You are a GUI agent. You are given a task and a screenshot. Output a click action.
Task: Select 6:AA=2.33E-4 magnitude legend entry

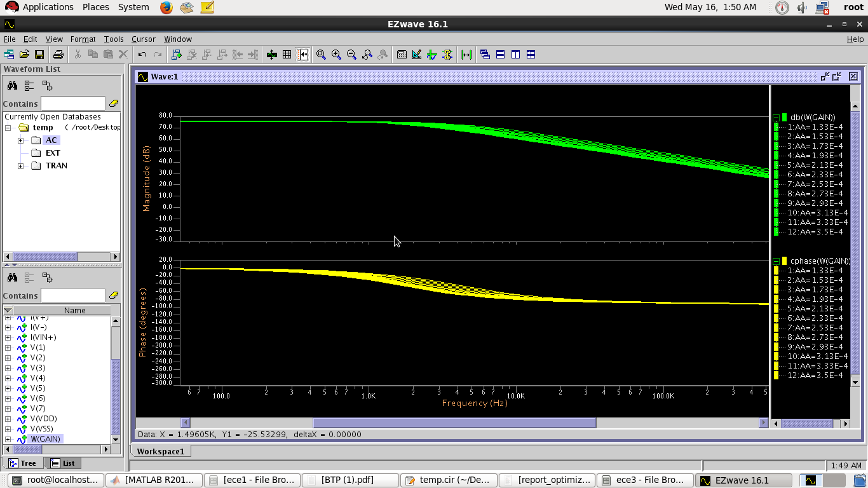point(815,175)
